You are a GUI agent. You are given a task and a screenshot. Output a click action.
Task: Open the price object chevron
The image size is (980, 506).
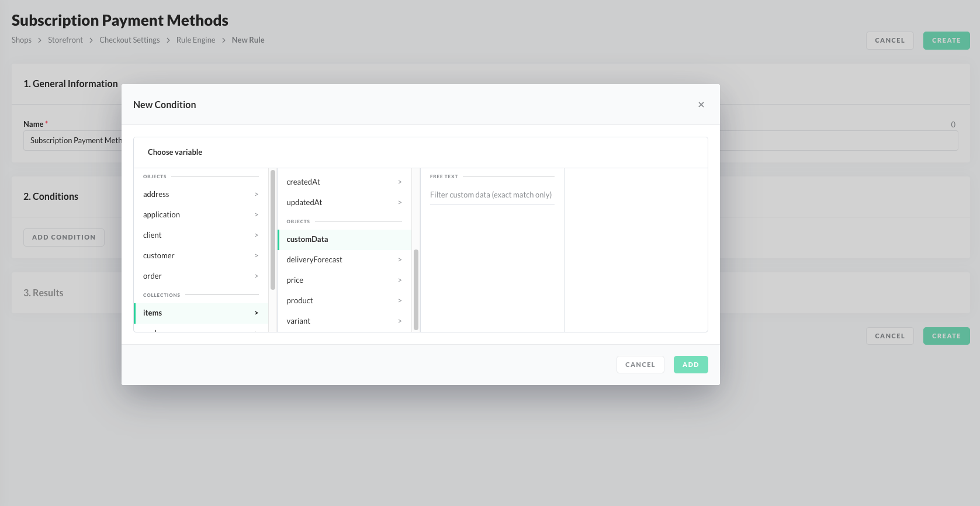tap(400, 280)
